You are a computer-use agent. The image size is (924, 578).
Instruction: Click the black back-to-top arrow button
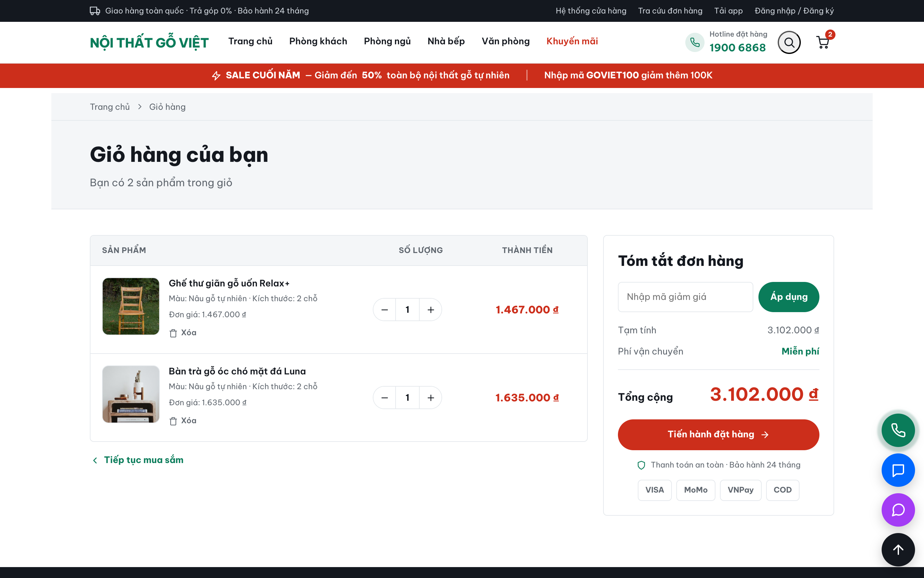click(x=898, y=549)
